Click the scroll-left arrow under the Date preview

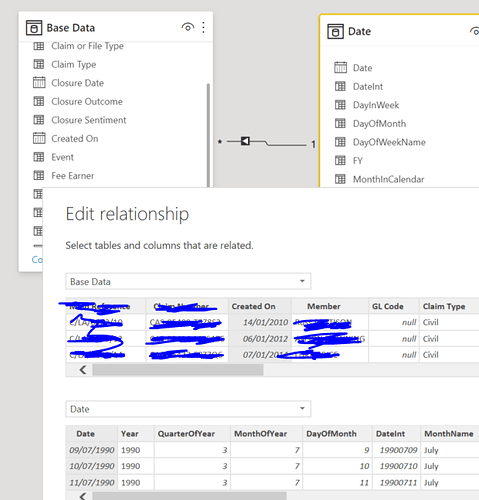click(x=83, y=496)
